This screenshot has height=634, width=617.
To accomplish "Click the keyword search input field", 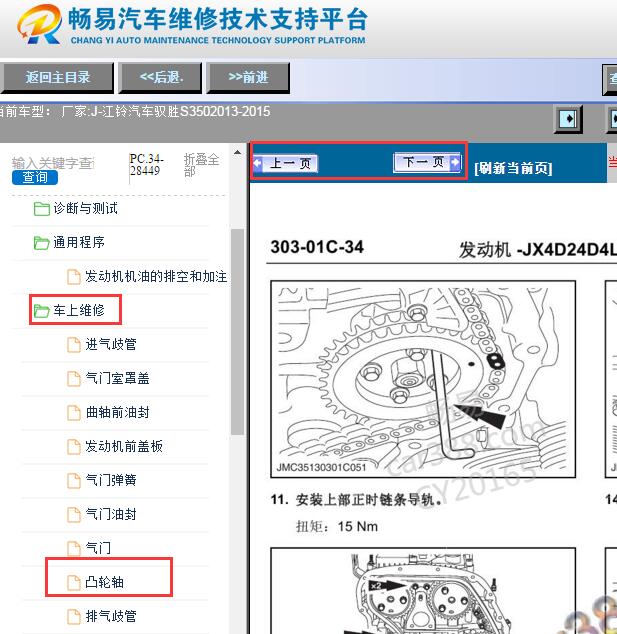I will click(53, 163).
